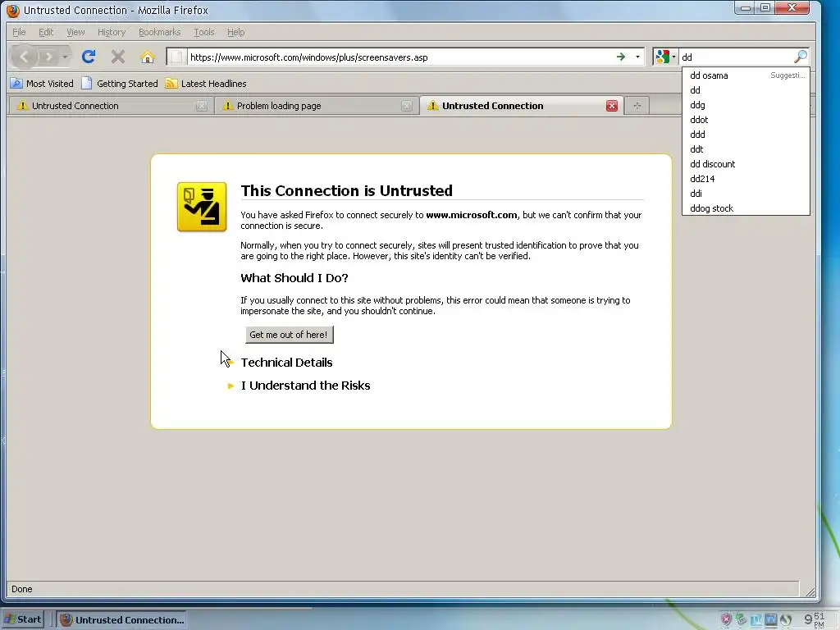Viewport: 840px width, 630px height.
Task: Click the Forward navigation arrow
Action: pos(48,57)
